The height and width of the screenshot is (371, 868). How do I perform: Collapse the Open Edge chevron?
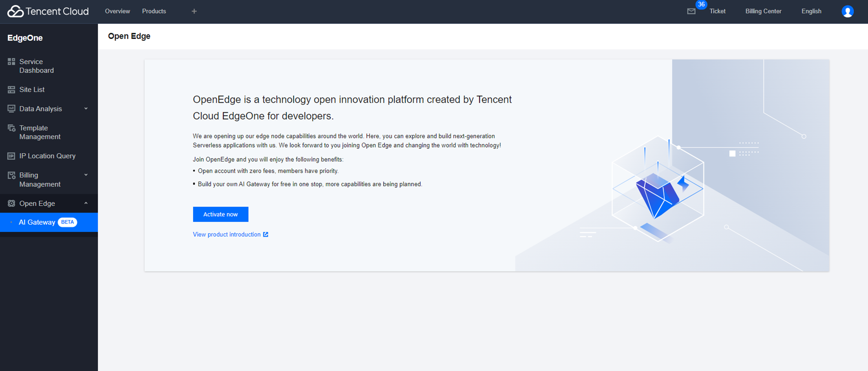point(86,203)
